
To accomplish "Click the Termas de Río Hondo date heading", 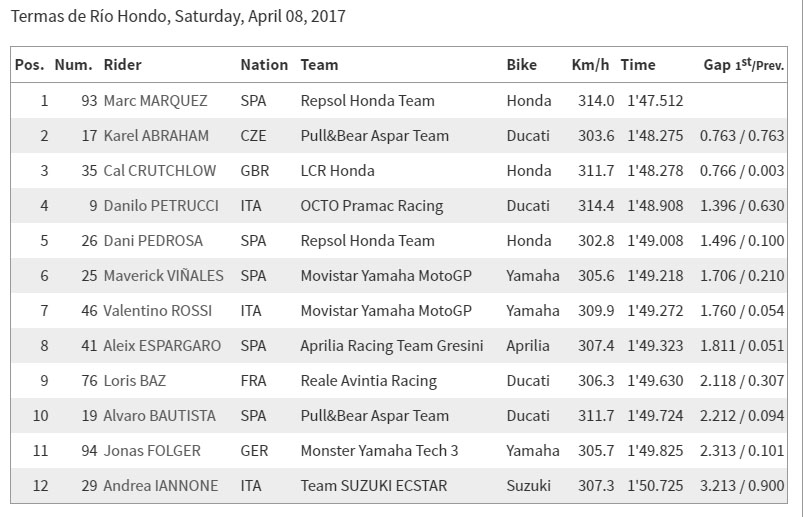I will (178, 16).
